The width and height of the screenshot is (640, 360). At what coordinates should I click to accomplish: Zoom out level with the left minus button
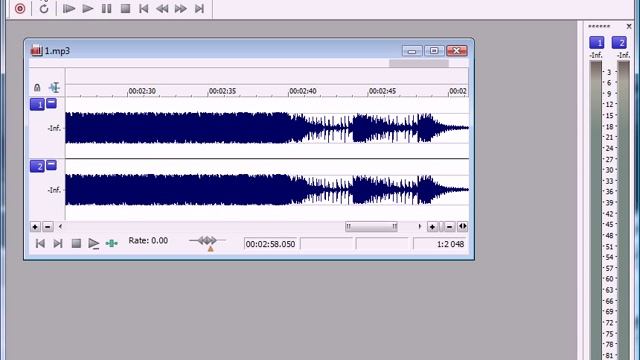48,227
